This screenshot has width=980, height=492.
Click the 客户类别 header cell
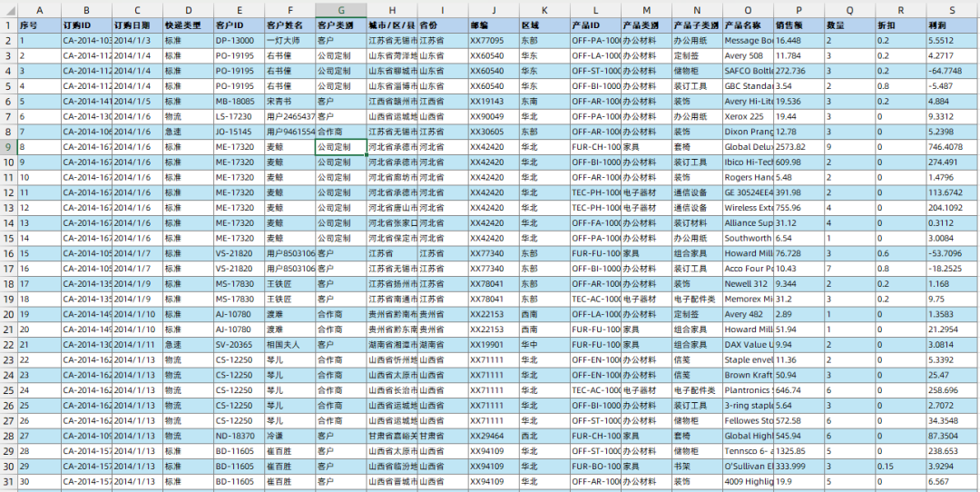(x=341, y=25)
